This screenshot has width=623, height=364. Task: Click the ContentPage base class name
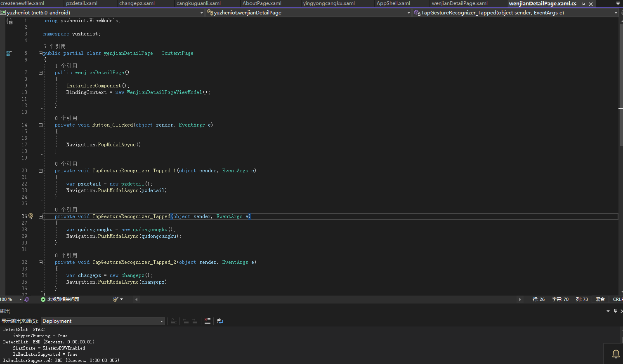177,53
